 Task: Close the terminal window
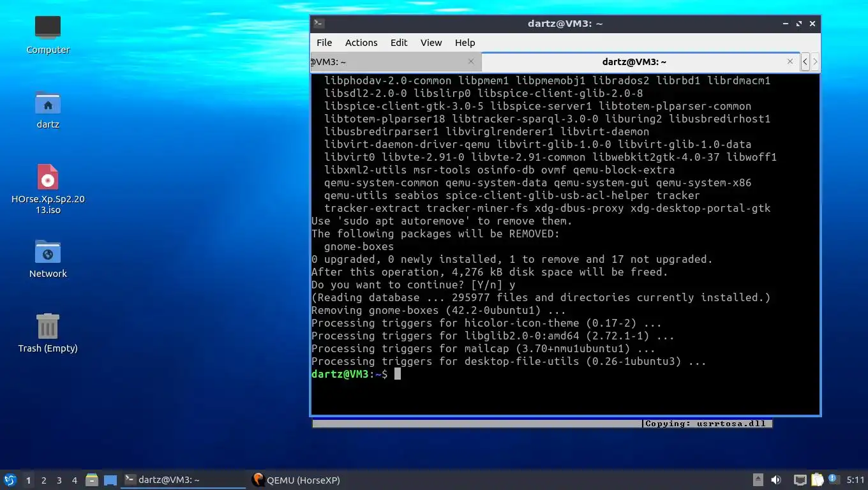coord(812,24)
